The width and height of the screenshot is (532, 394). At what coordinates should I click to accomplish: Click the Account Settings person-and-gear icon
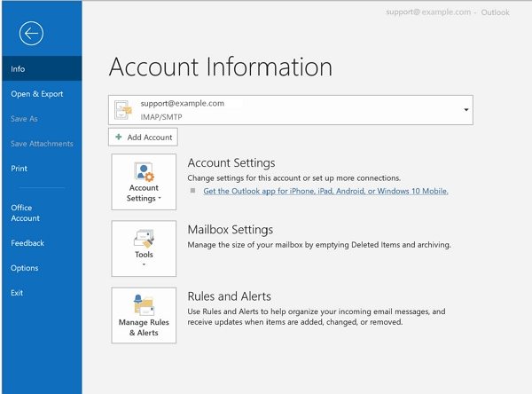coord(144,171)
